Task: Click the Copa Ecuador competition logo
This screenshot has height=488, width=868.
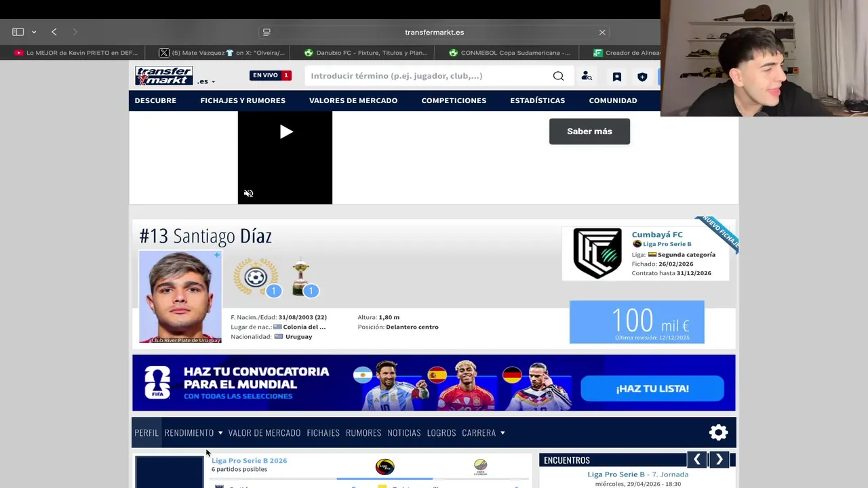Action: tap(480, 466)
